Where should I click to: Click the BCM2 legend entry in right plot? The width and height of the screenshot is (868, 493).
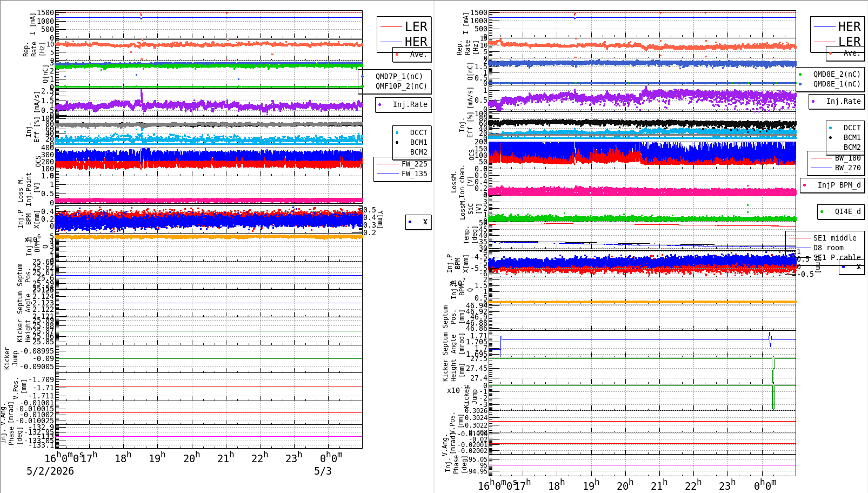(852, 147)
